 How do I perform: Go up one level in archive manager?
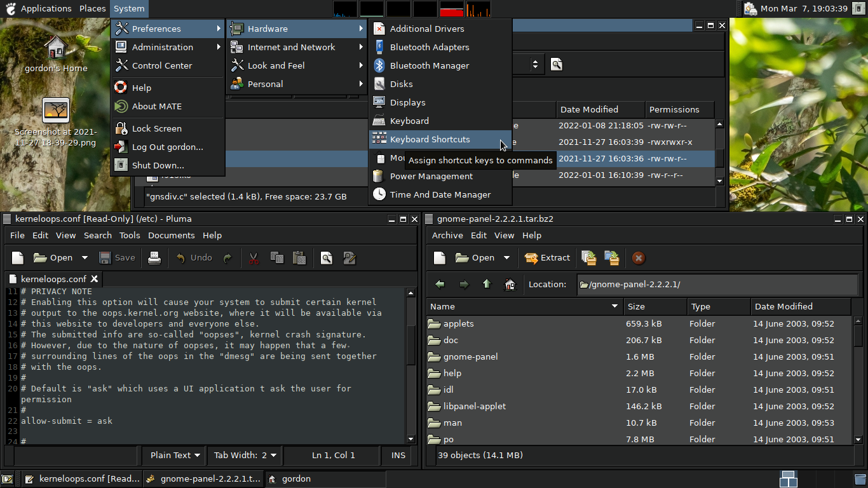tap(487, 285)
